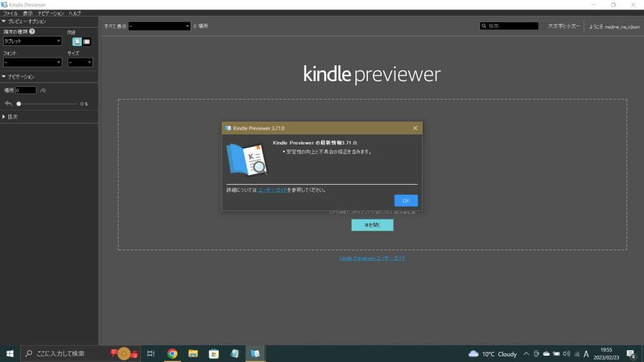Click the ようこそ majime_na_ojisan account text
644x362 pixels.
[x=614, y=26]
